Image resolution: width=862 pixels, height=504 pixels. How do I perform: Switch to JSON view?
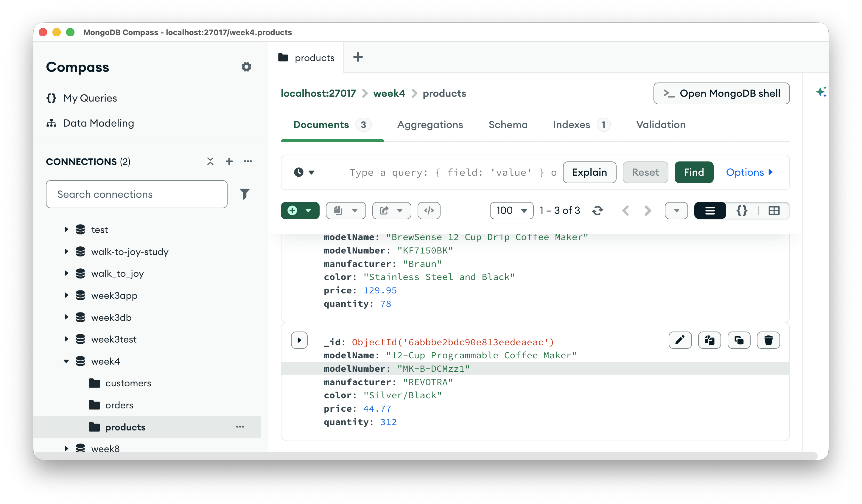tap(742, 210)
